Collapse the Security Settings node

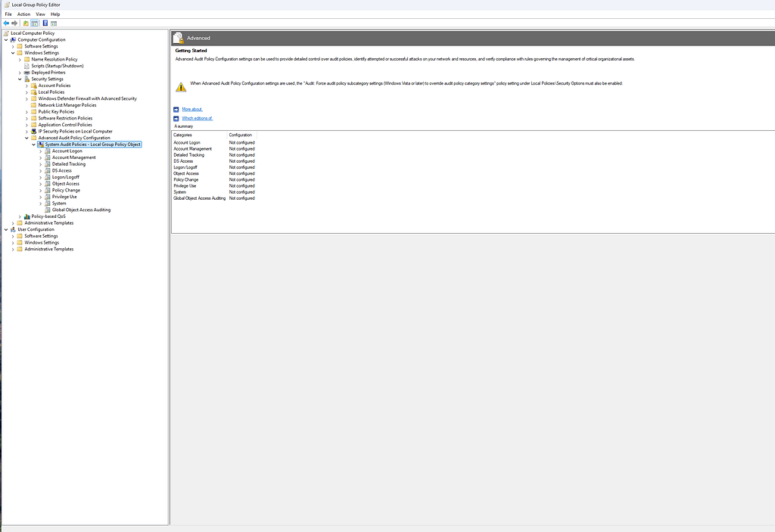[x=20, y=79]
